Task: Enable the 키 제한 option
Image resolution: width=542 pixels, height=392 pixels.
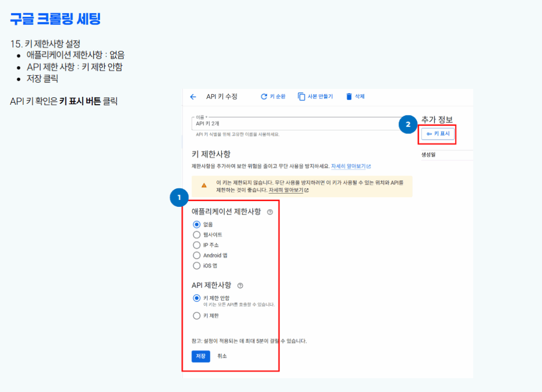Action: coord(196,315)
